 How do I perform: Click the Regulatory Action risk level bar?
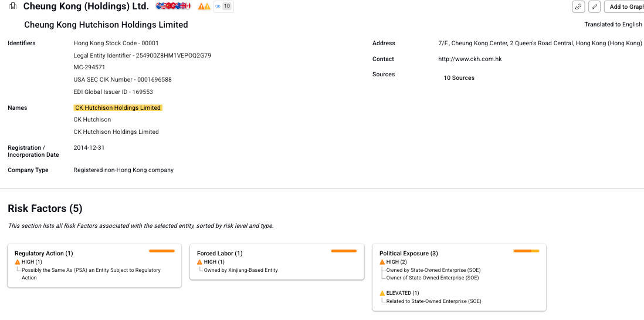tap(162, 251)
